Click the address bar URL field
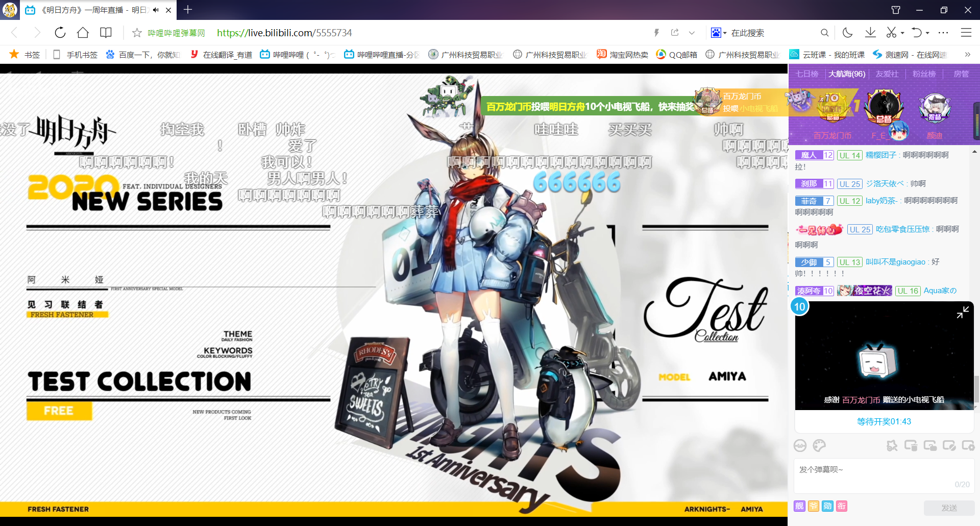 (x=284, y=33)
